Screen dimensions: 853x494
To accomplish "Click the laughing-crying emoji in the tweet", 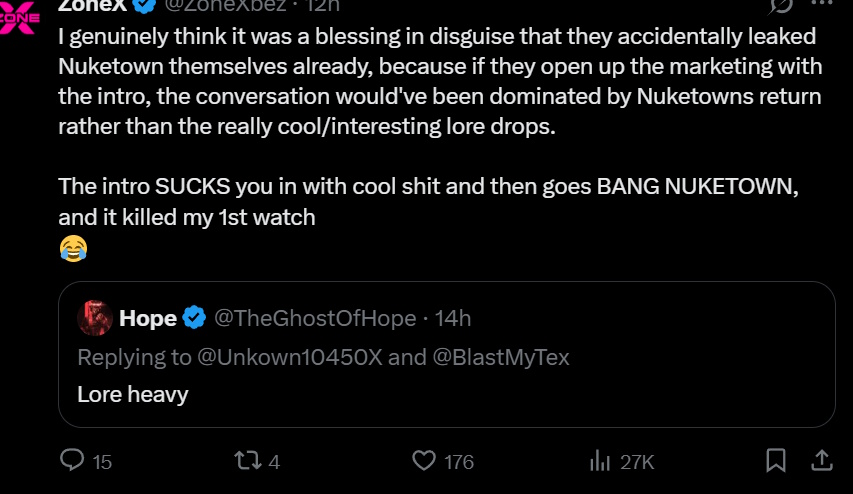I will (x=73, y=249).
